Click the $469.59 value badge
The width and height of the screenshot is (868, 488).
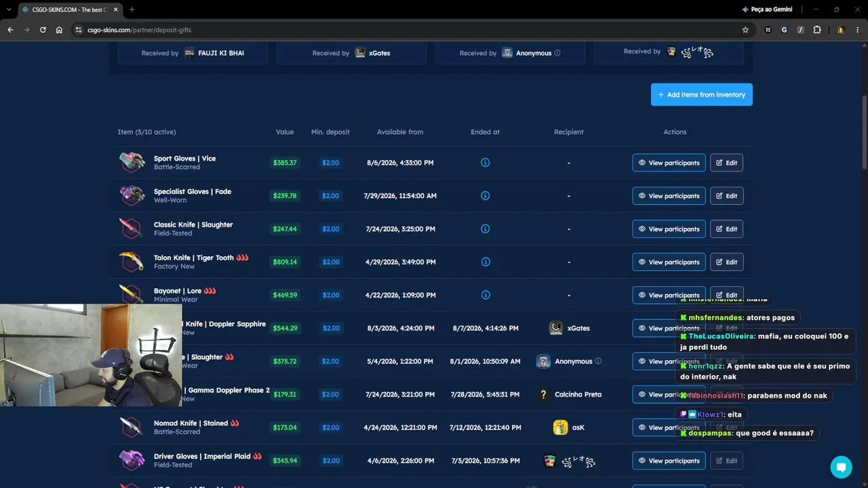click(x=285, y=295)
